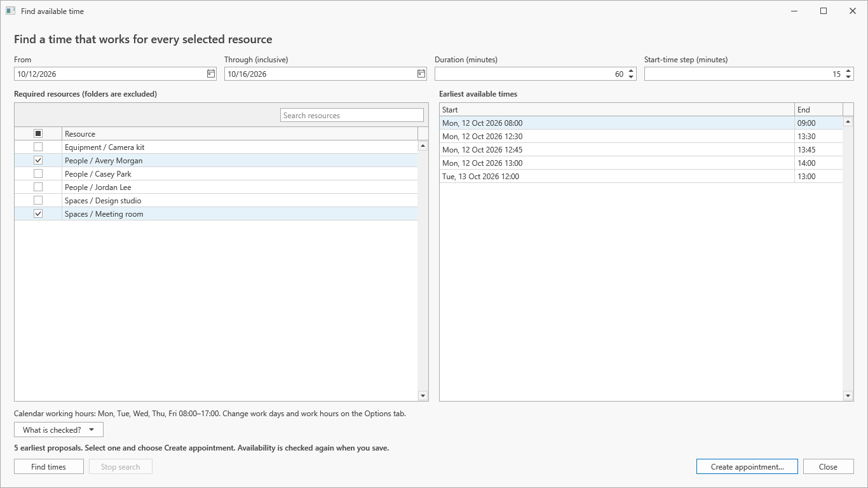
Task: Minimize the Find available time window
Action: [x=794, y=11]
